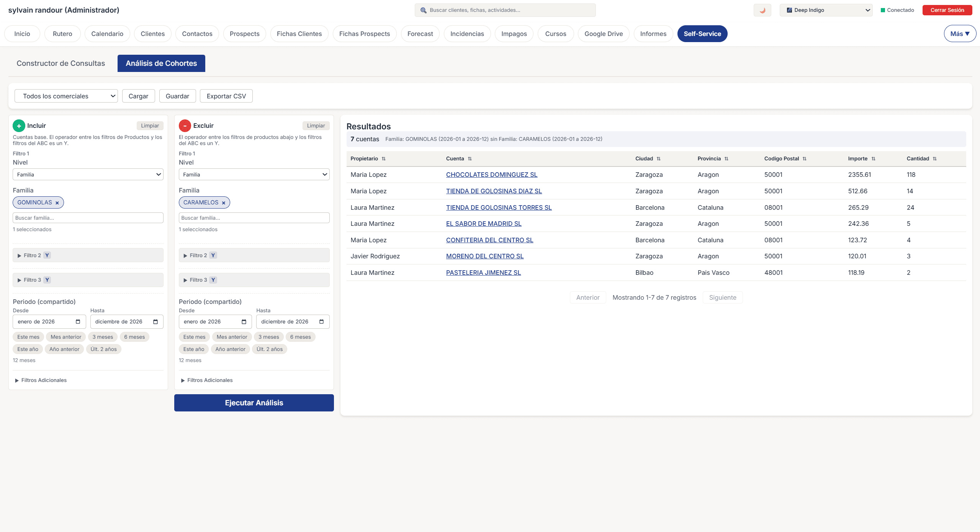Click the Ciudad column sort icon

click(659, 159)
